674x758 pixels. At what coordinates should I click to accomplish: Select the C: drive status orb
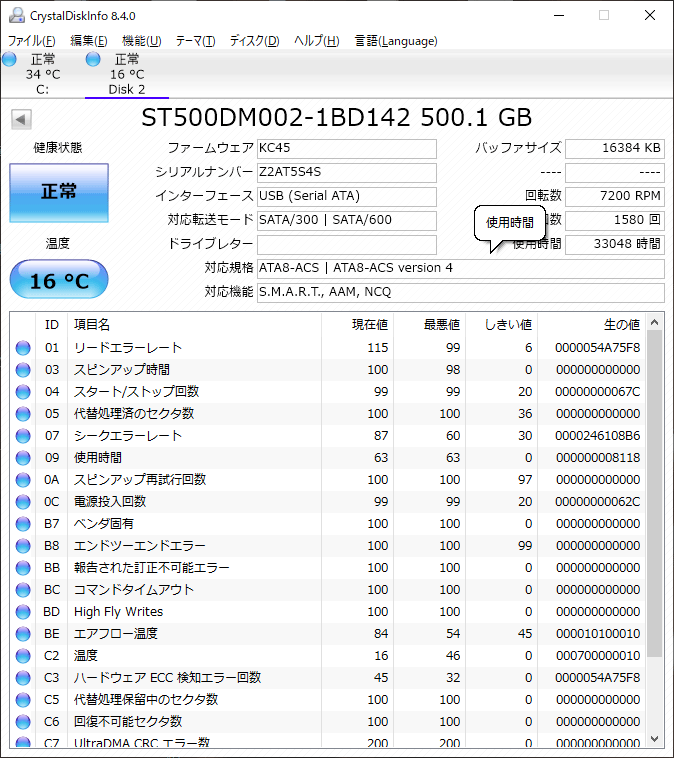[x=9, y=59]
